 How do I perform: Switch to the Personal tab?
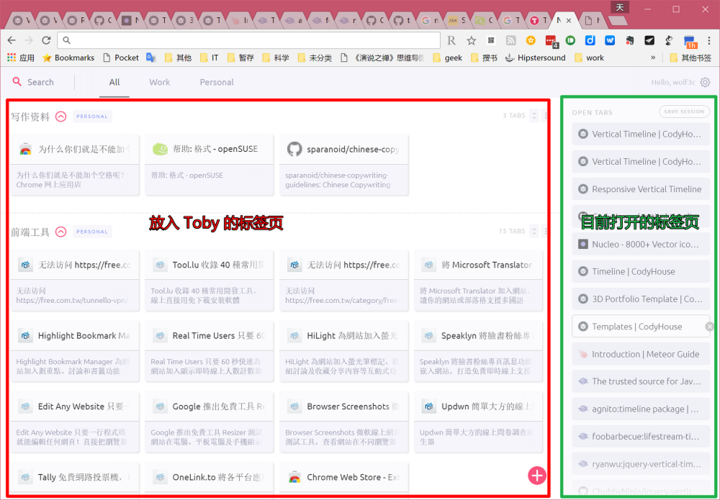217,82
